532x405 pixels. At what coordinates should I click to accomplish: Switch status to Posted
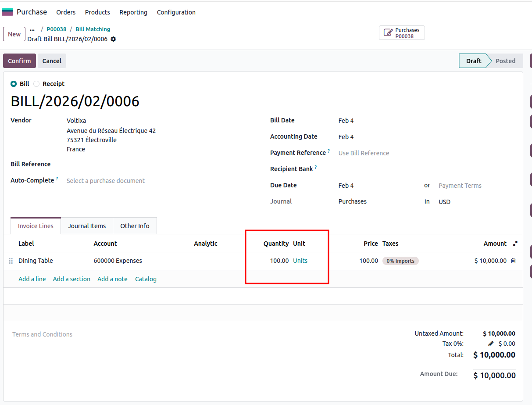[x=505, y=61]
